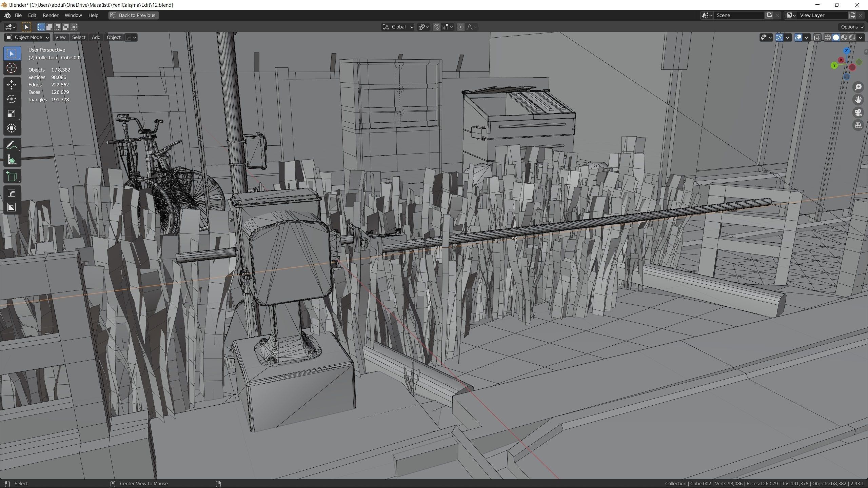Click the Back to Previous button
The width and height of the screenshot is (868, 488).
pos(134,15)
